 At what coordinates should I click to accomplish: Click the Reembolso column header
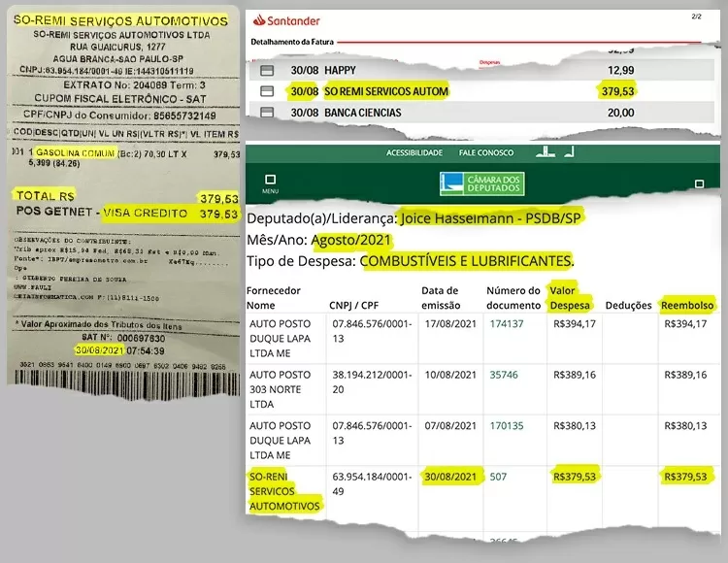pos(687,305)
